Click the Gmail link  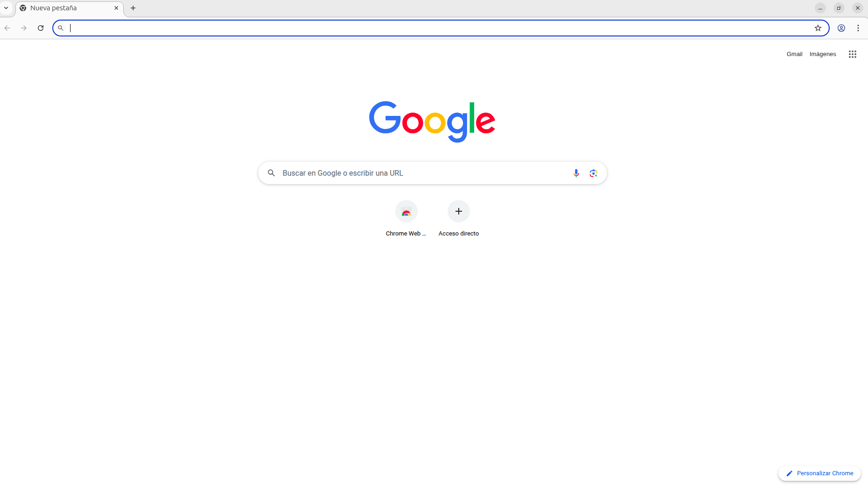pos(794,54)
